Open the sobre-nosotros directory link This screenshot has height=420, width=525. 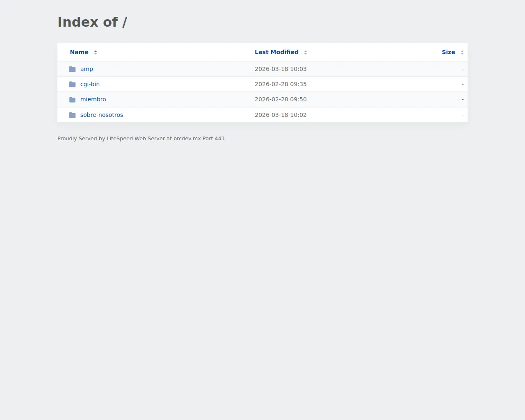point(102,115)
